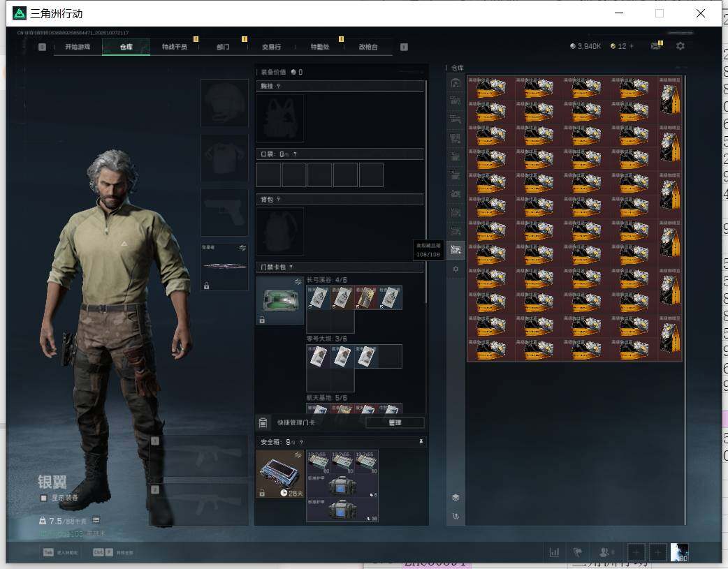Click the mail notification icon beside settings
This screenshot has width=728, height=569.
[656, 45]
